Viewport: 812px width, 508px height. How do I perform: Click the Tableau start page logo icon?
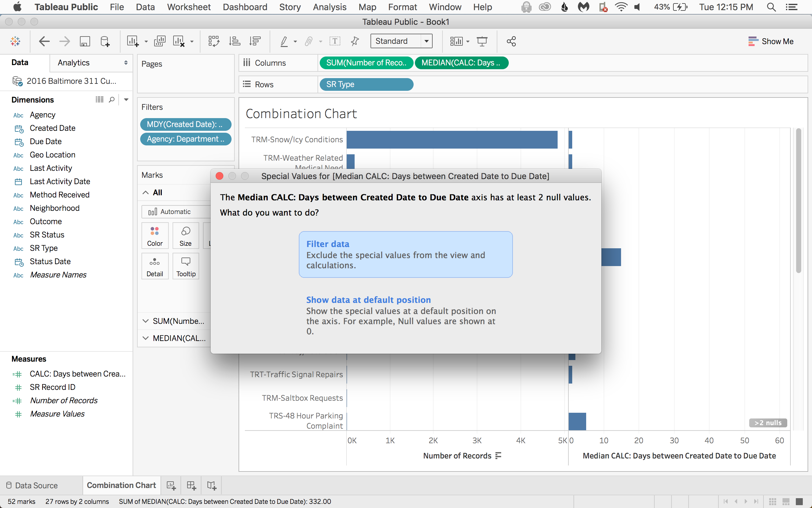16,41
